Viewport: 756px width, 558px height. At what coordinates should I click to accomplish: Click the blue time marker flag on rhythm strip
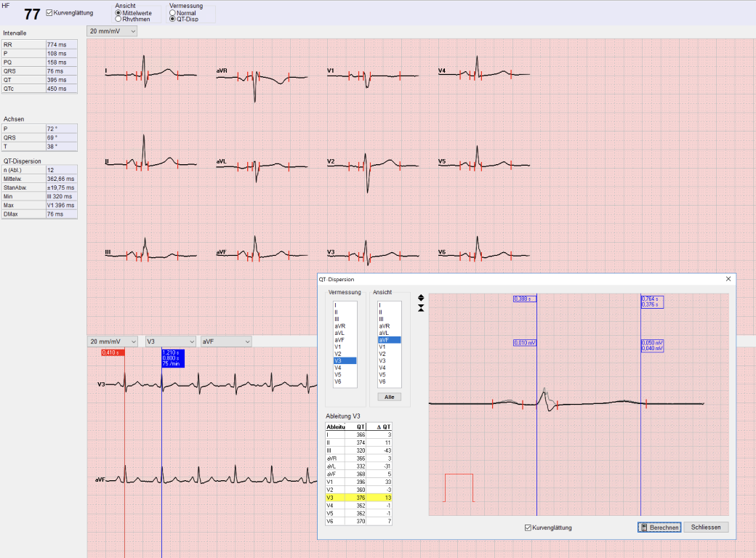173,358
